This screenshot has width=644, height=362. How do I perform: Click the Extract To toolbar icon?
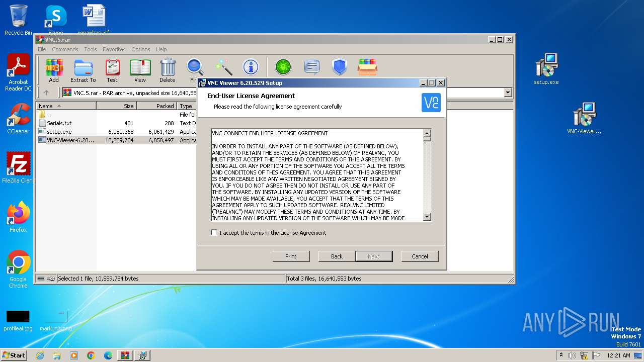point(83,70)
